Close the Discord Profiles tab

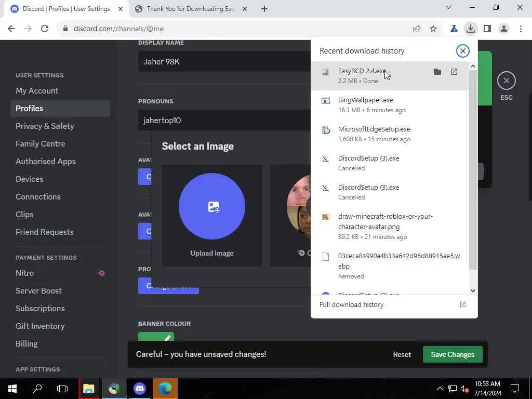(121, 9)
